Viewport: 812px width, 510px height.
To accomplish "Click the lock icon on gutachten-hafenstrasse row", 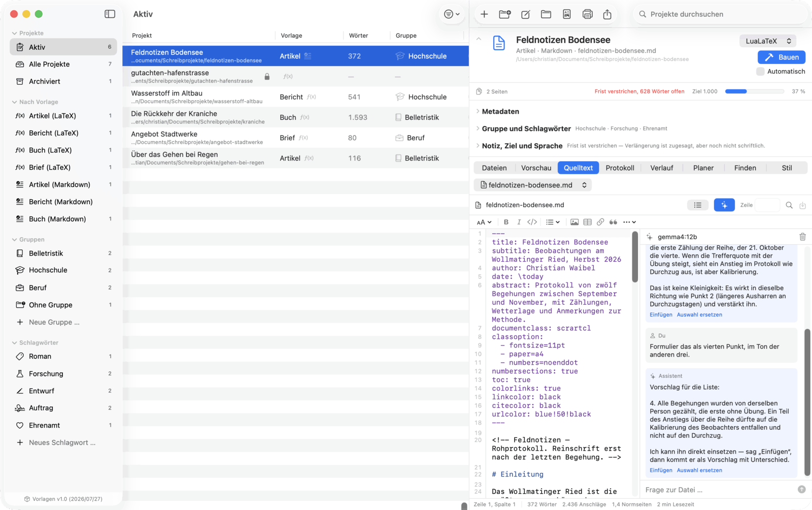I will (x=267, y=77).
